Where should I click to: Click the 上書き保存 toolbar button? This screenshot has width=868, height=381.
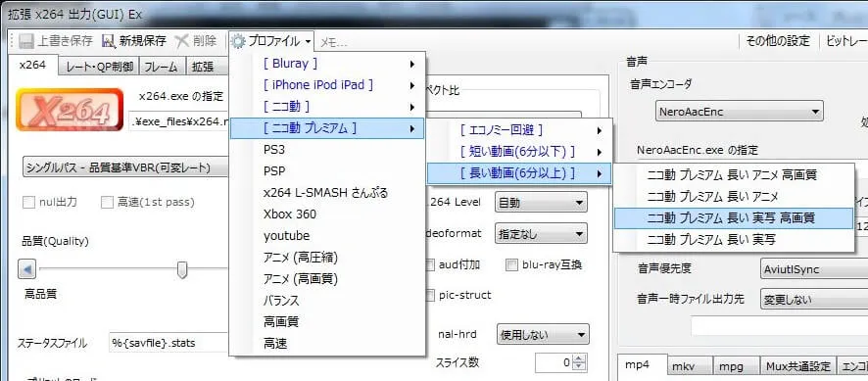(56, 41)
